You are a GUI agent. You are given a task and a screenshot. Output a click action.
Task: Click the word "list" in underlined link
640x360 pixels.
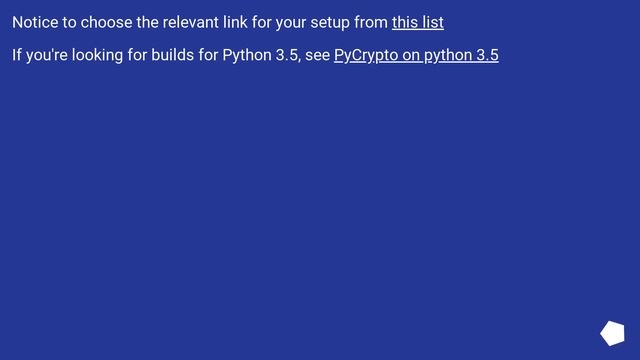point(433,22)
